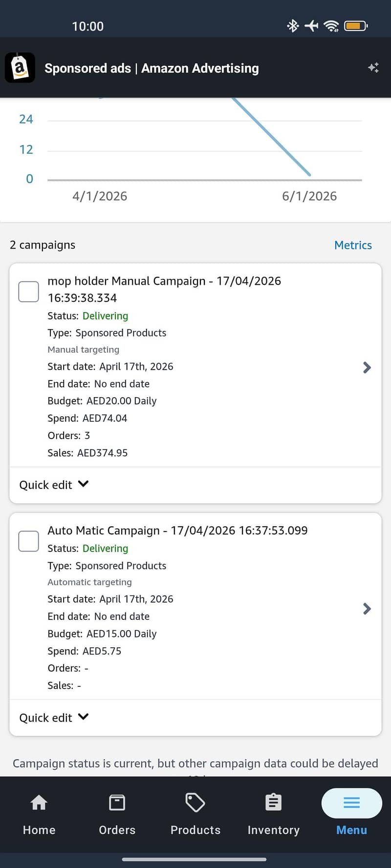Select the mop holder Manual Campaign checkbox

click(x=28, y=292)
